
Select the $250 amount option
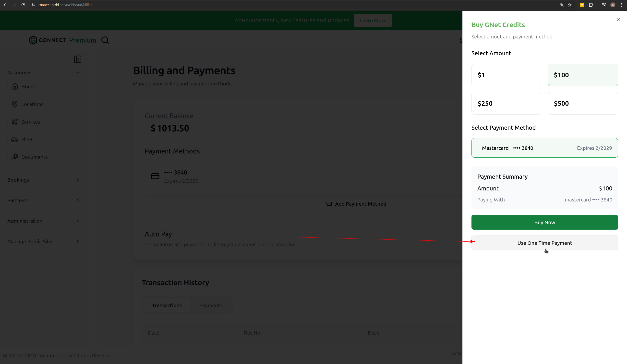506,103
